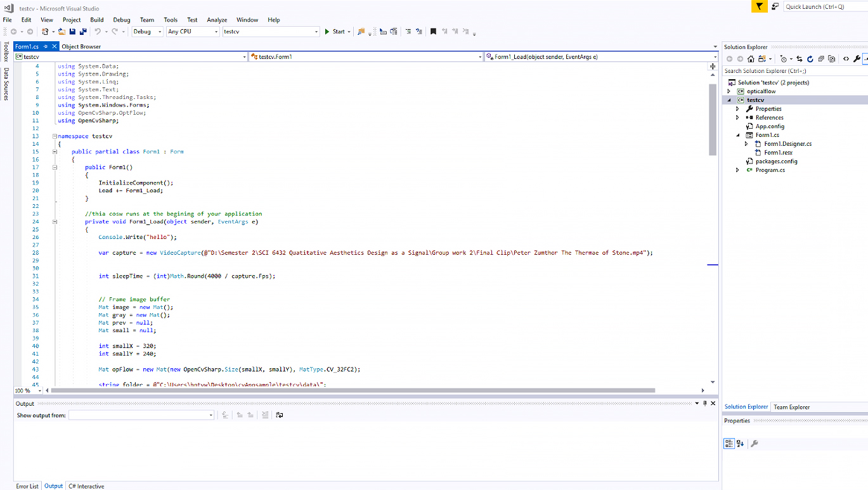Open the testcv.Form1 class navigation dropdown
The height and width of the screenshot is (490, 868).
[366, 57]
